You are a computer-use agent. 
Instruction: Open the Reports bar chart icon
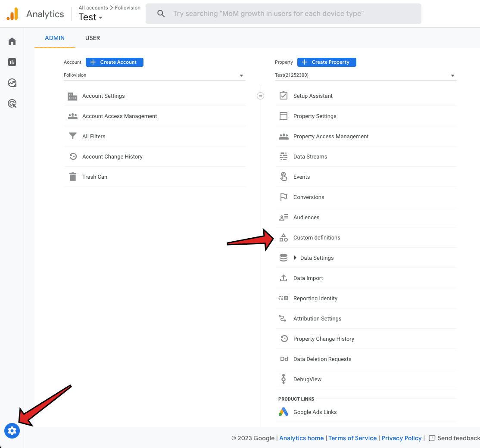click(12, 62)
